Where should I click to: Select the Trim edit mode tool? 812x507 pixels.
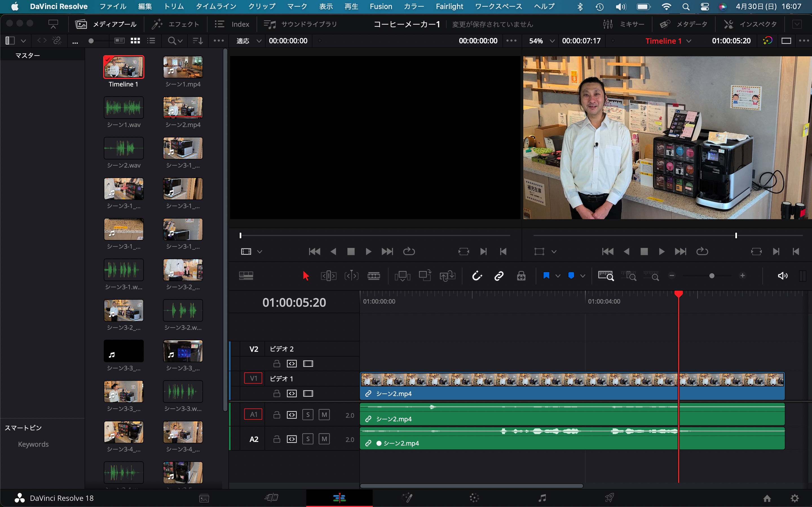pyautogui.click(x=328, y=276)
